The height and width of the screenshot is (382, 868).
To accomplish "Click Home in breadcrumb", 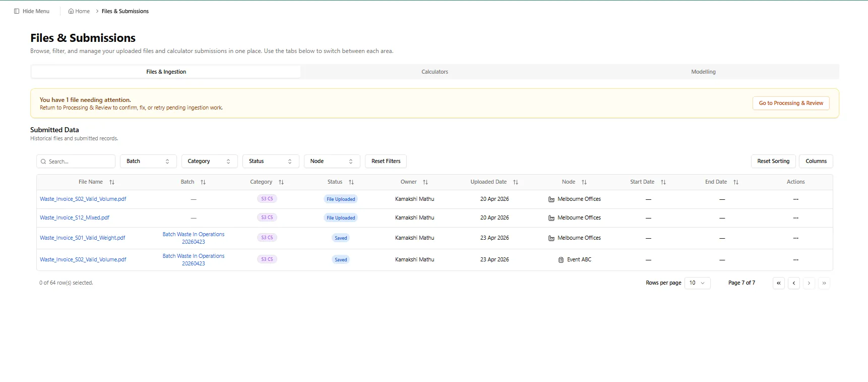I will [83, 11].
